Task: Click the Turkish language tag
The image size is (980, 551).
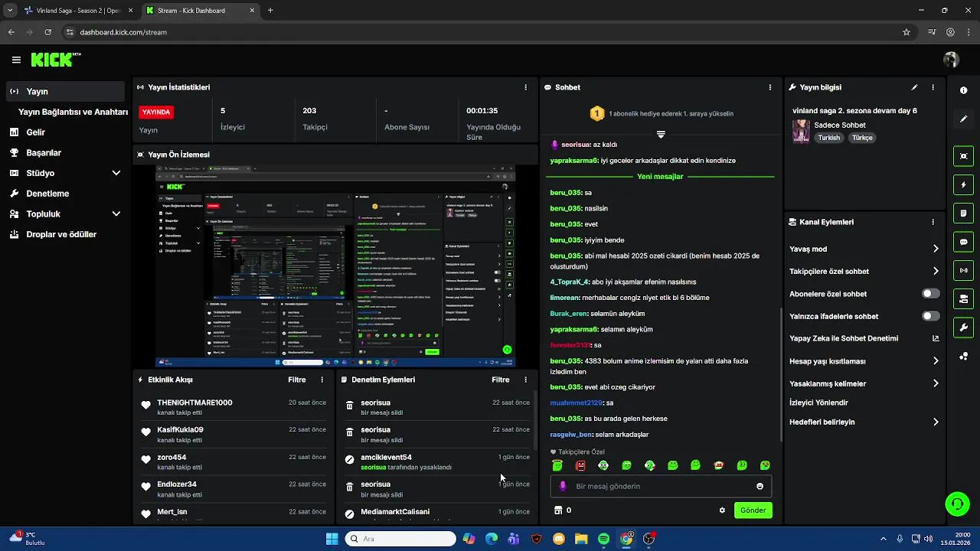Action: click(x=828, y=138)
